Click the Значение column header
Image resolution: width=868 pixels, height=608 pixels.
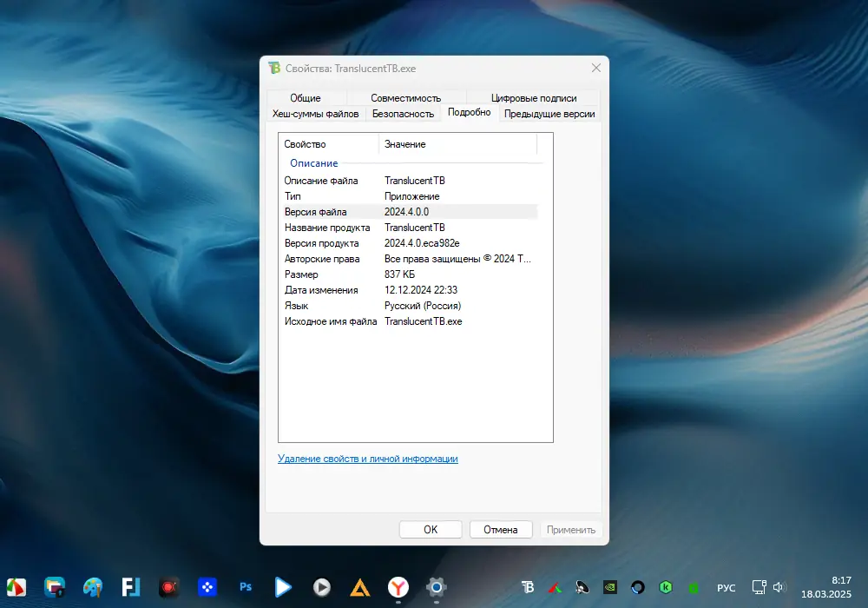tap(457, 144)
